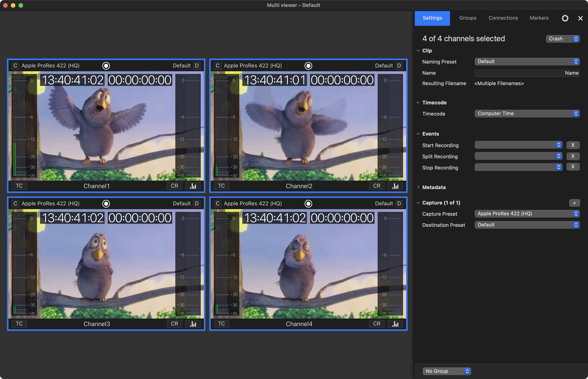The image size is (588, 379).
Task: Click the D destination button on Channel1
Action: click(197, 66)
